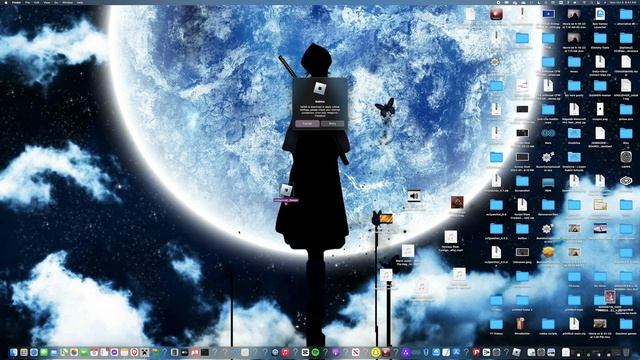
Task: Select the dark album-art image thumbnail on desktop
Action: click(457, 202)
